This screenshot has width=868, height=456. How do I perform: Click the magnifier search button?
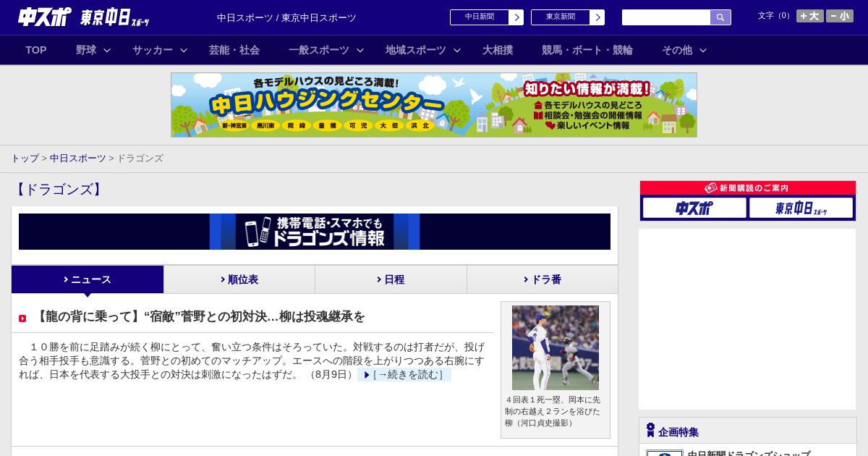pos(720,17)
